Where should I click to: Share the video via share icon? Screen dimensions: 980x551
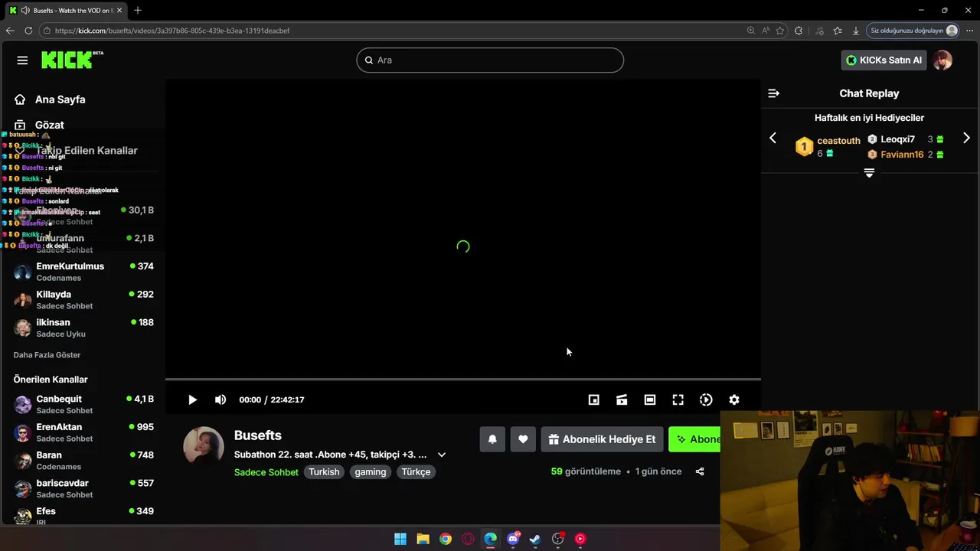700,471
